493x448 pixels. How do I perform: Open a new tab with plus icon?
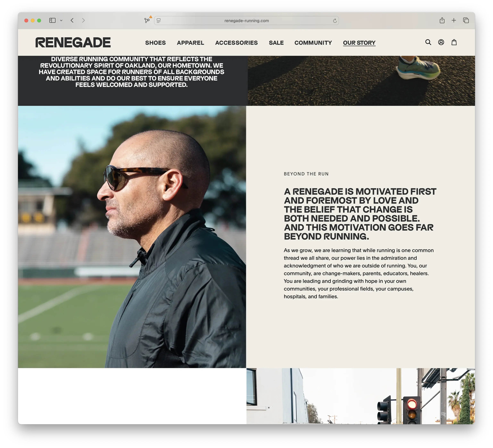coord(454,20)
